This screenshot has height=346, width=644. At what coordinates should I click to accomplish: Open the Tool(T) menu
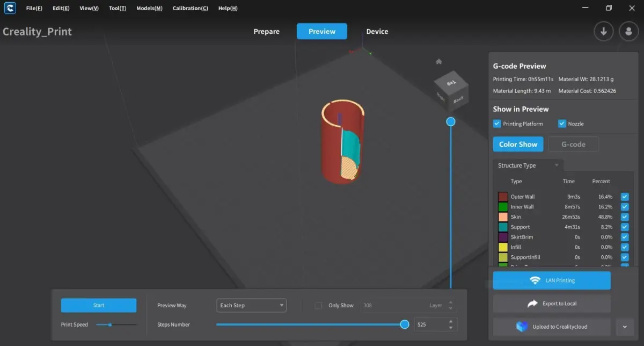(118, 9)
